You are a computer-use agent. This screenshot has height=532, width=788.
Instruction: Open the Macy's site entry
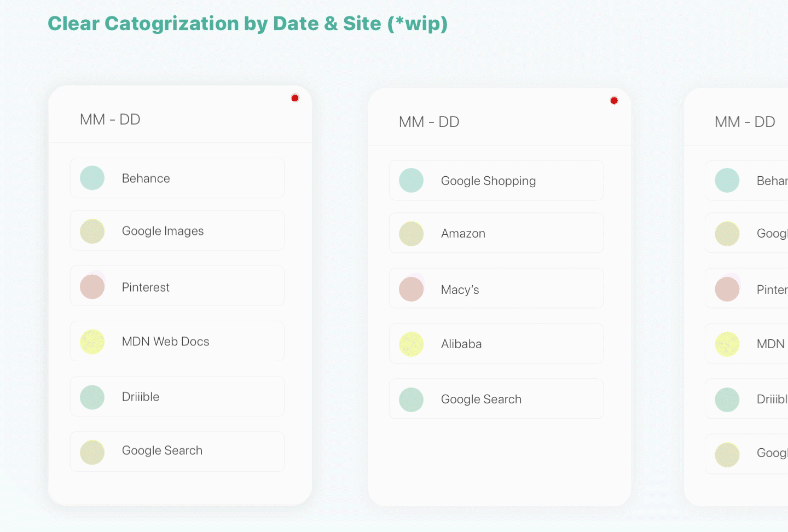coord(496,289)
